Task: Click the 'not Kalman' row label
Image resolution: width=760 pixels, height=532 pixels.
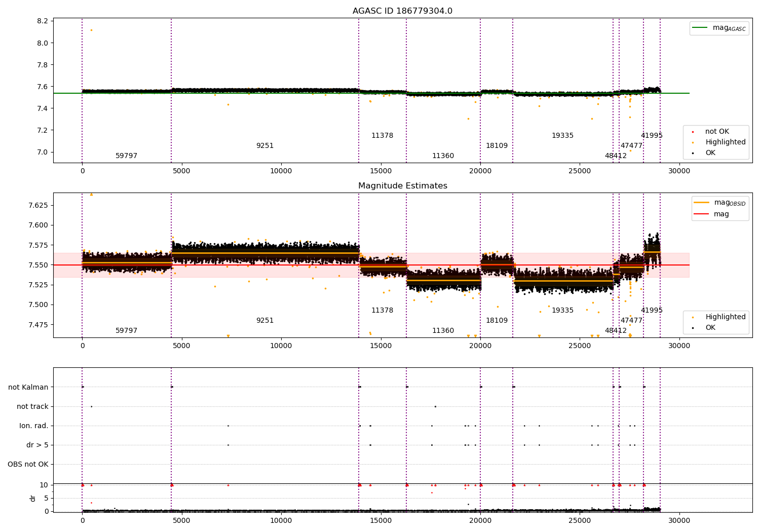Action: pos(28,388)
